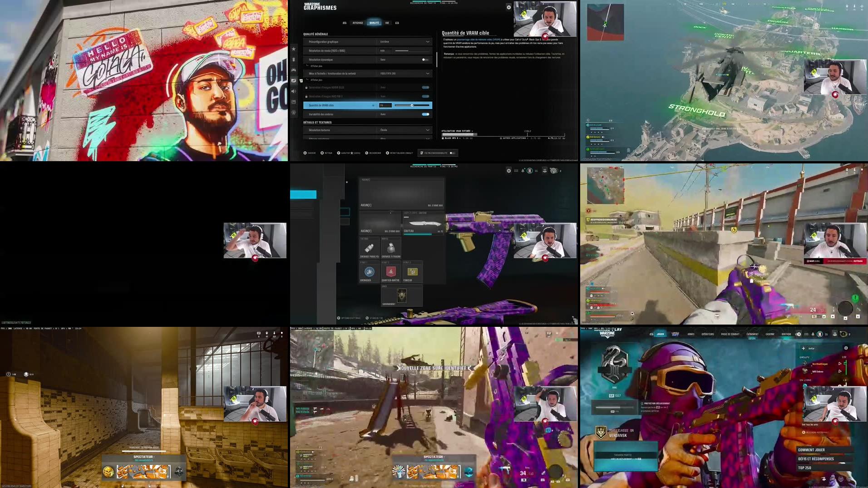868x488 pixels.
Task: Toggle Résolution dynamique switch
Action: (425, 59)
